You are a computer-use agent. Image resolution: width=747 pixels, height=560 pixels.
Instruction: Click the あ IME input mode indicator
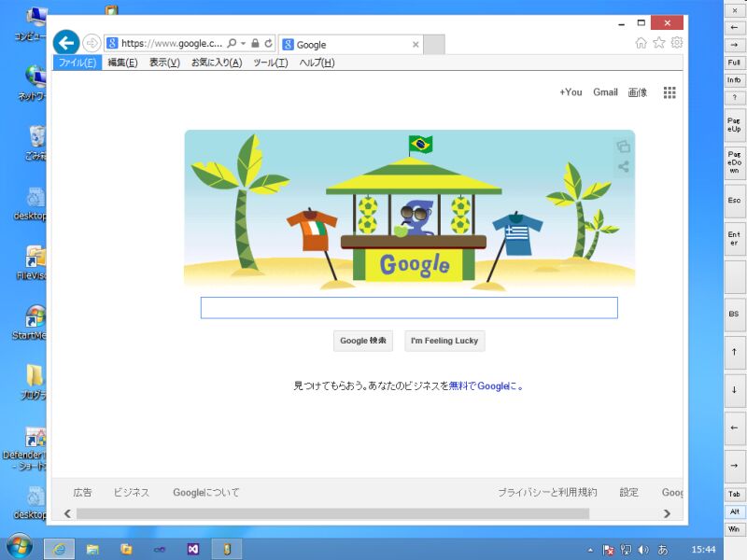pos(663,550)
